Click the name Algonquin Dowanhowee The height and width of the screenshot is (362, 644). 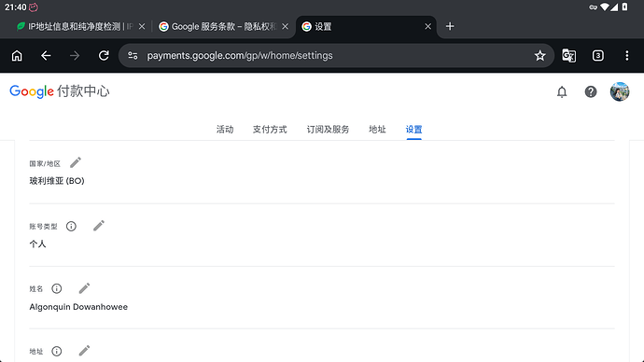click(78, 307)
